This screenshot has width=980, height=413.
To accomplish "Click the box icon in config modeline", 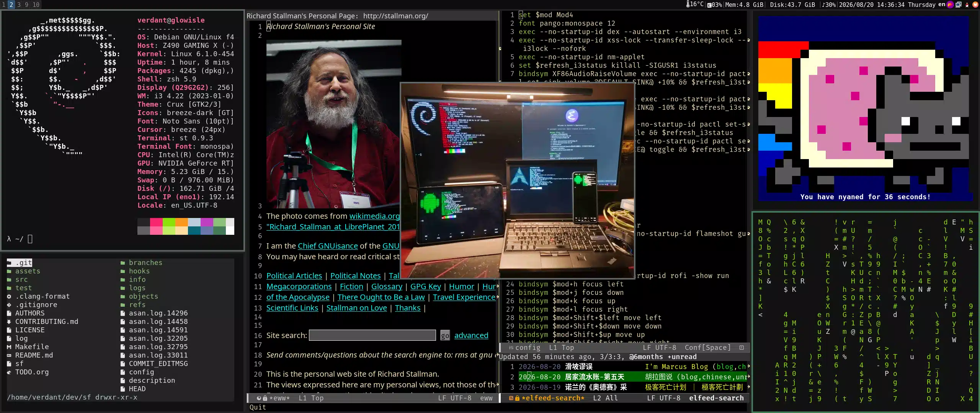I will click(742, 348).
